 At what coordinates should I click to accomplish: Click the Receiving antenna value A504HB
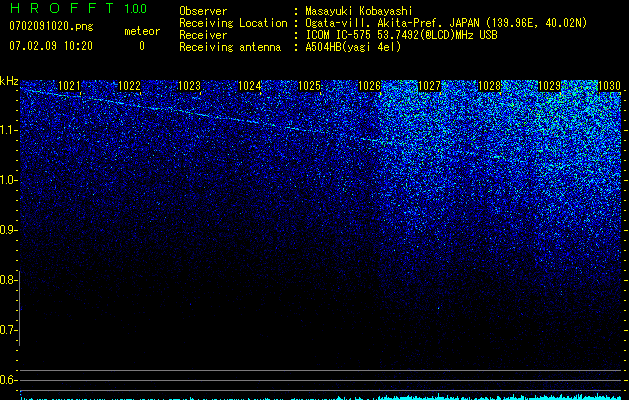pos(353,47)
